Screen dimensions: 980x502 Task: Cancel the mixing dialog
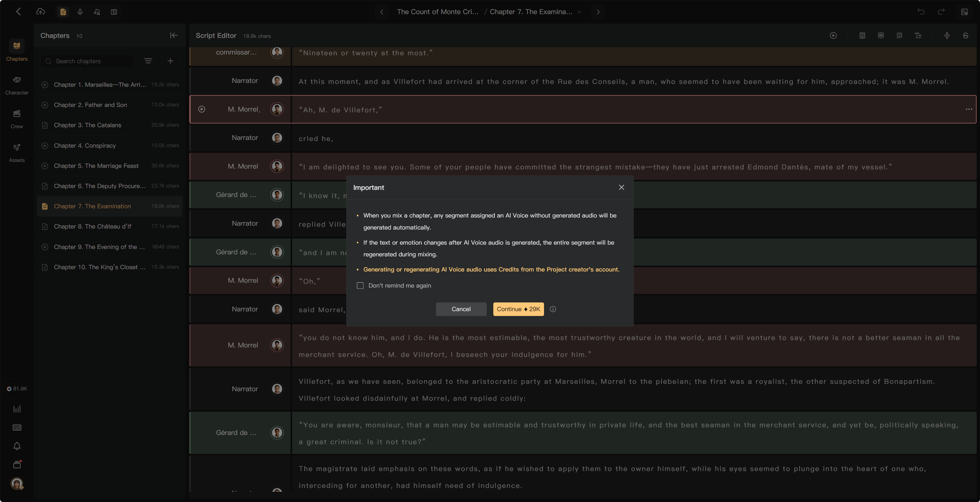tap(461, 309)
